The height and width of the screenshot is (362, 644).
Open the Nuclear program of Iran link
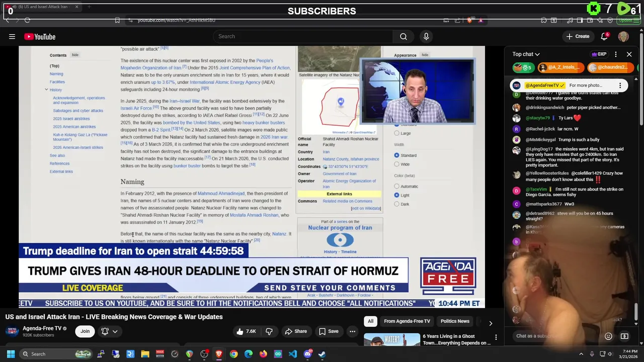pos(340,228)
